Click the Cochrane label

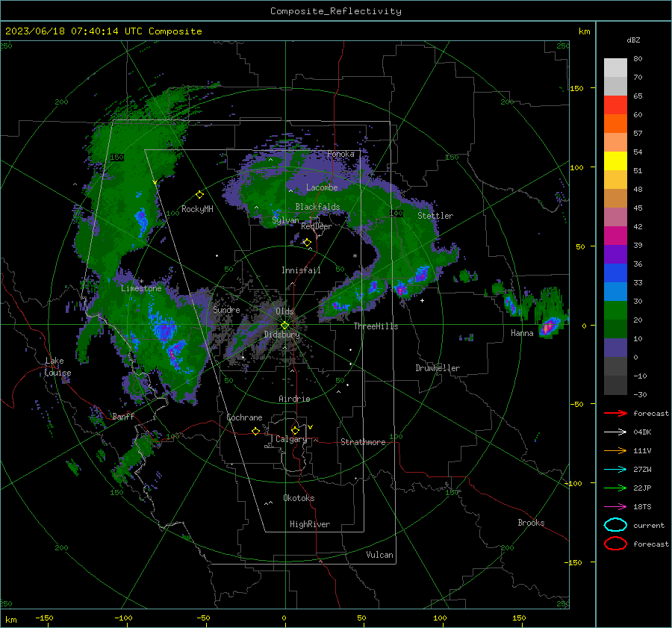244,417
